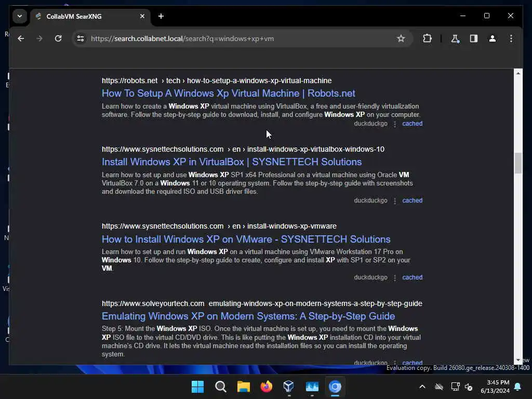Minimize the browser window

463,16
